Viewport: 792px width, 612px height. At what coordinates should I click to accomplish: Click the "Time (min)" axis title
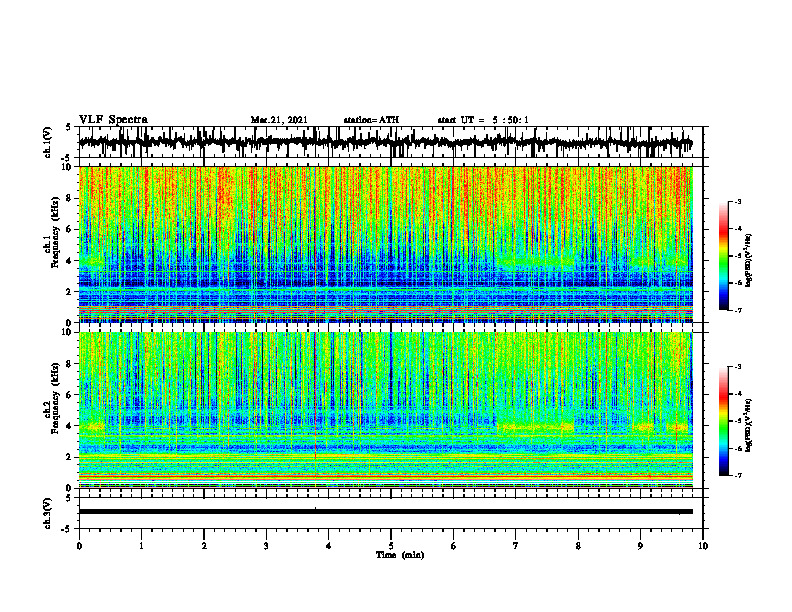click(x=400, y=555)
